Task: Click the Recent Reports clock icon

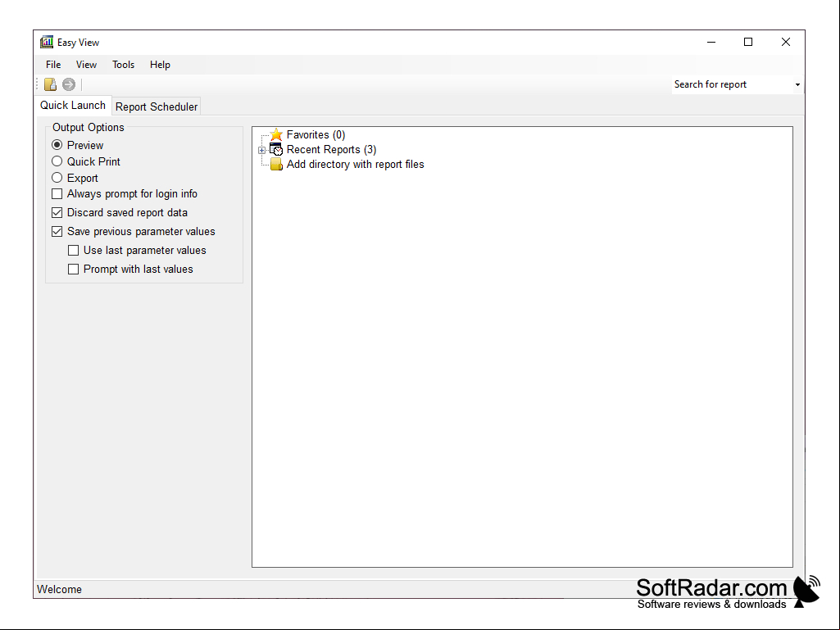Action: [276, 149]
